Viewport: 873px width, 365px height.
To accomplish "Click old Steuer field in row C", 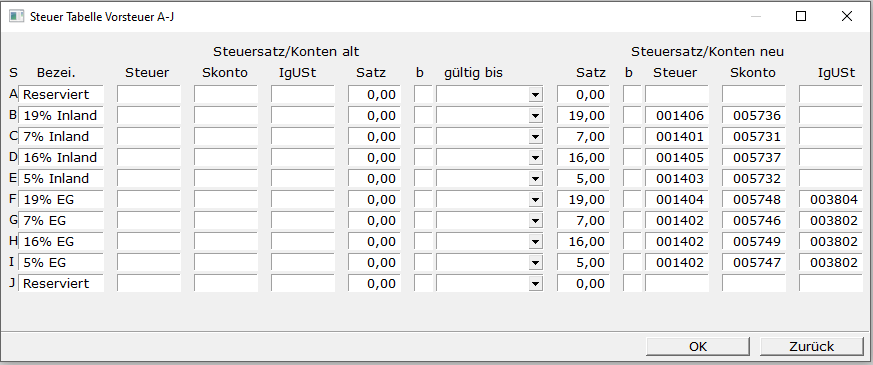I will coord(149,137).
